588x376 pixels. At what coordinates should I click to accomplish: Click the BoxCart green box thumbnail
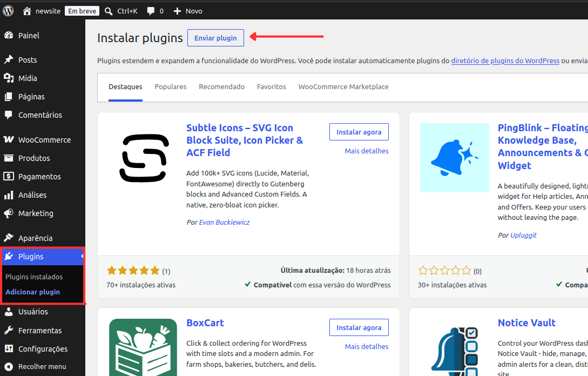[x=143, y=347]
